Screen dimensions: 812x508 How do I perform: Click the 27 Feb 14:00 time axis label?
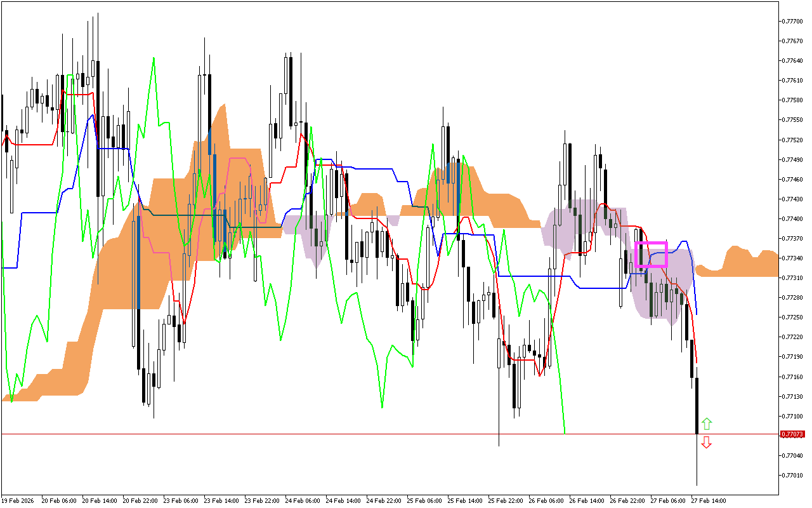pos(707,500)
